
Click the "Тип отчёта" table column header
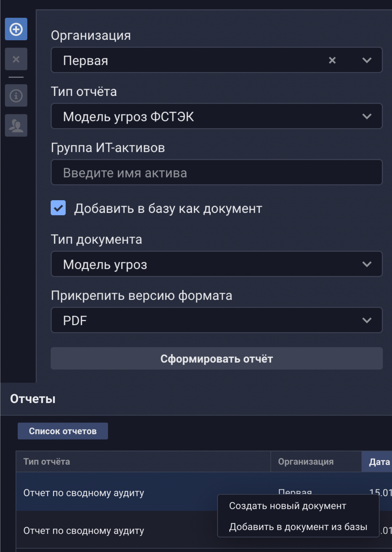click(x=47, y=462)
